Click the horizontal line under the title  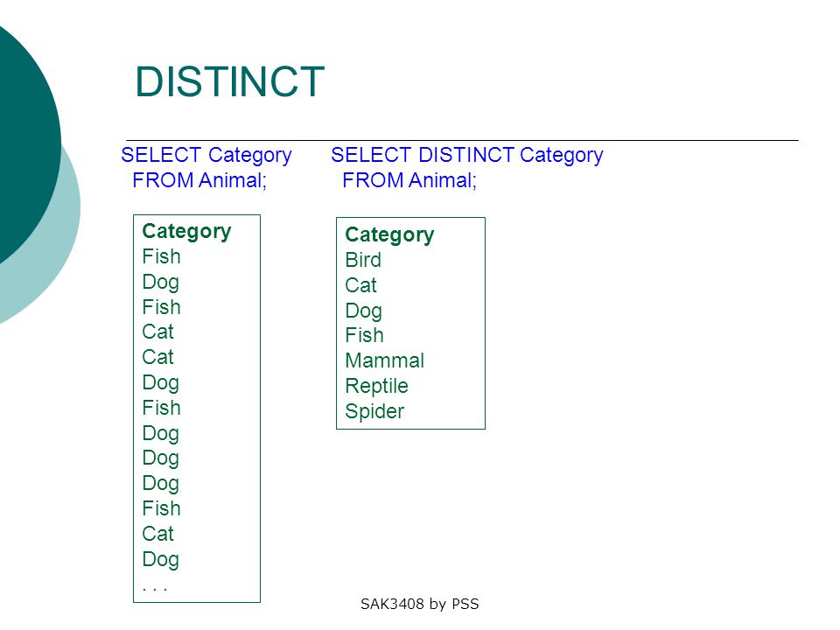(462, 140)
